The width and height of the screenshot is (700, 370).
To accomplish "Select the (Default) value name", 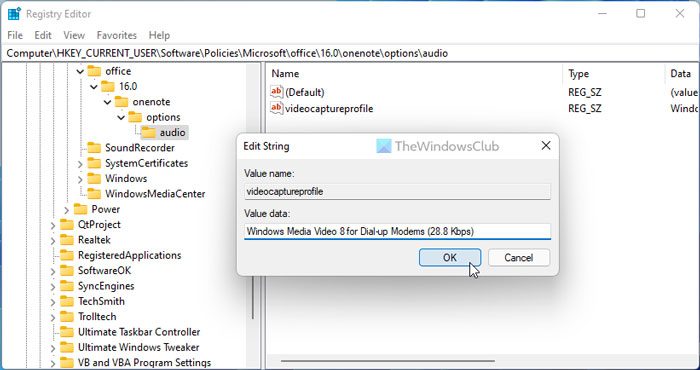I will pos(304,92).
